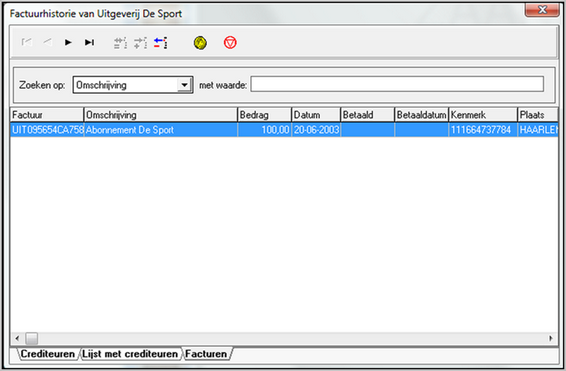566x371 pixels.
Task: Switch to the Crediteuren tab
Action: tap(48, 354)
